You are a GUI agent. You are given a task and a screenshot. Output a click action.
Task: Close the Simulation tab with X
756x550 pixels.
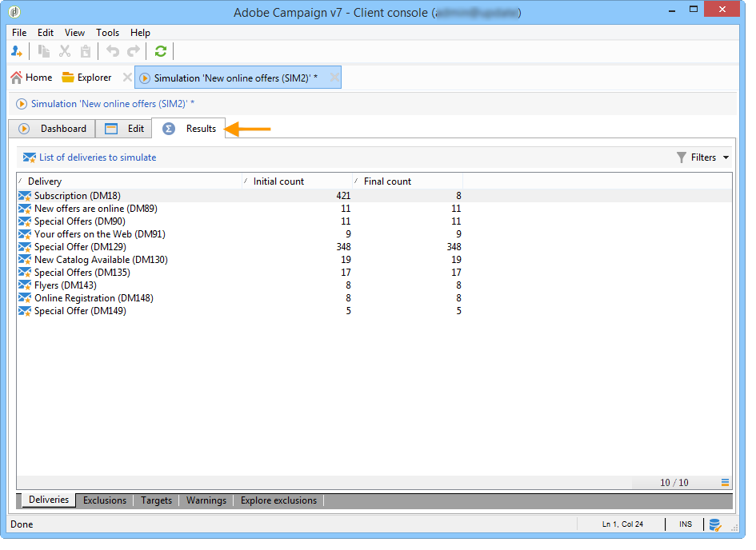[x=334, y=78]
